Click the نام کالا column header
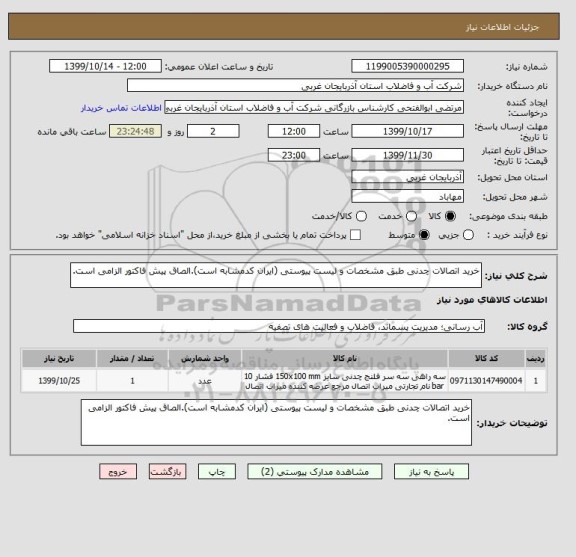Image resolution: width=576 pixels, height=557 pixels. point(345,359)
